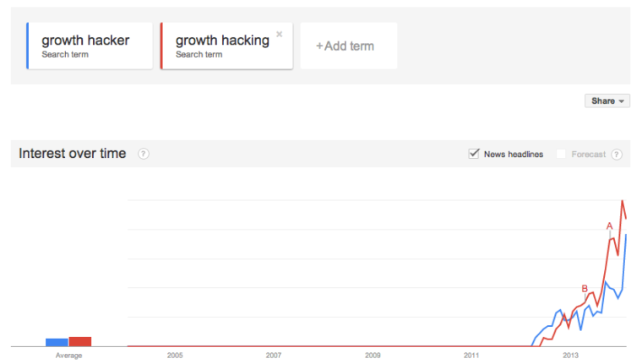Click the Interest over time heading

click(x=73, y=154)
